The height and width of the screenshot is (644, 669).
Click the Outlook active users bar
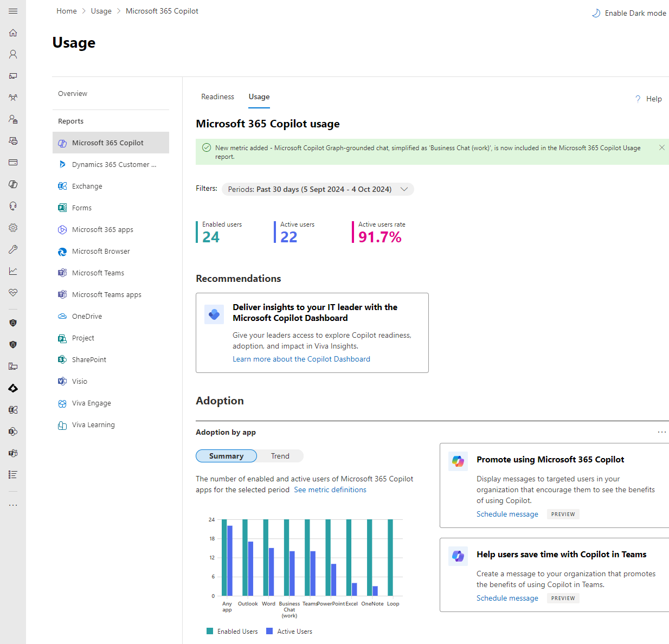(x=250, y=569)
